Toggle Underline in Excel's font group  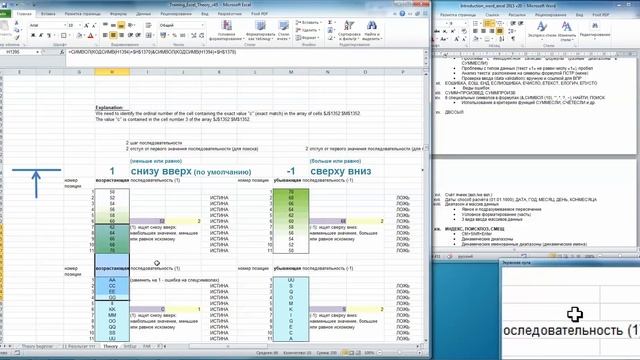(x=49, y=35)
